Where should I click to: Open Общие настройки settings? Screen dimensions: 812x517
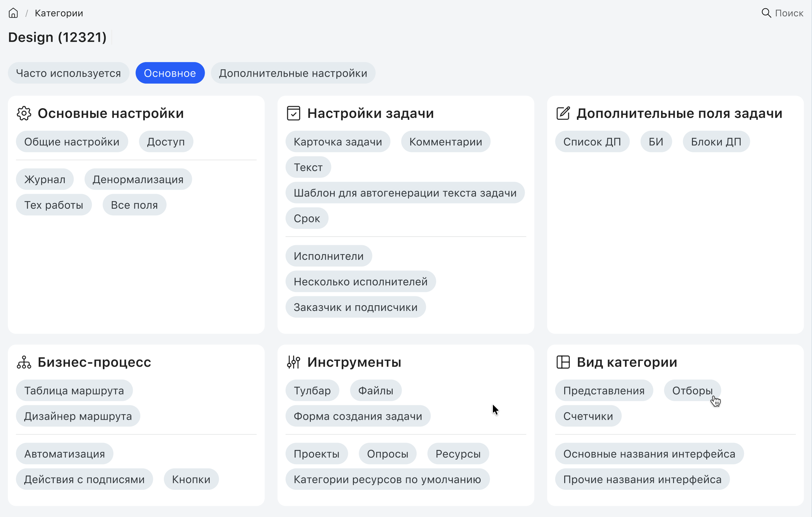point(72,141)
